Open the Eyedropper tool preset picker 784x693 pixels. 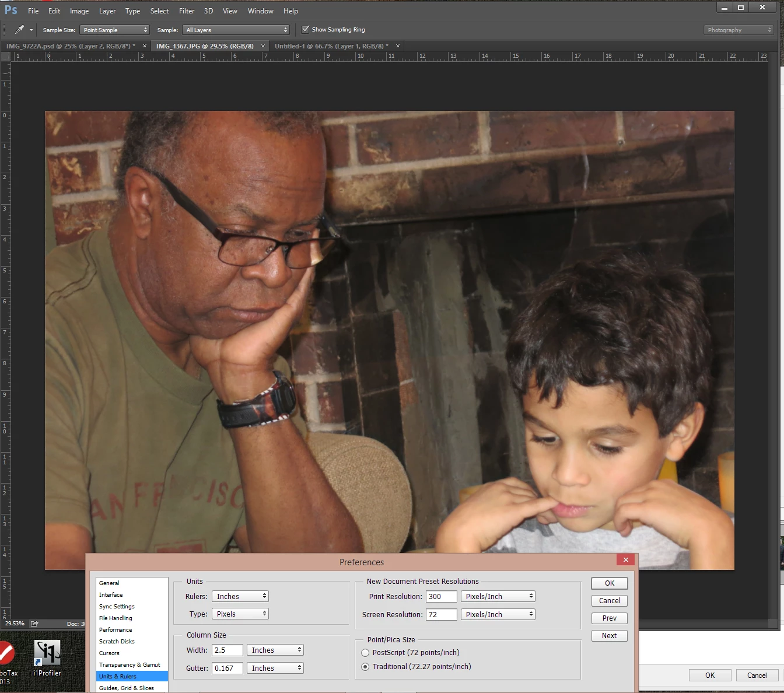tap(31, 30)
